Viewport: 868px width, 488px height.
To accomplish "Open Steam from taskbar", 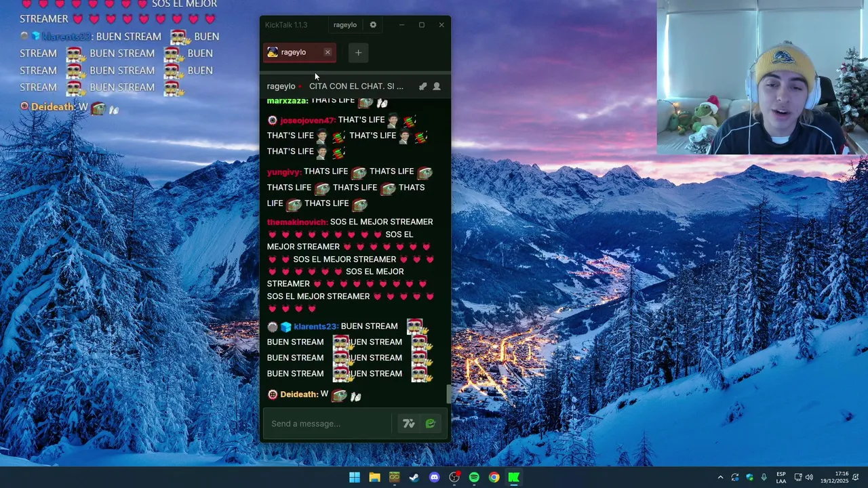I will click(414, 478).
